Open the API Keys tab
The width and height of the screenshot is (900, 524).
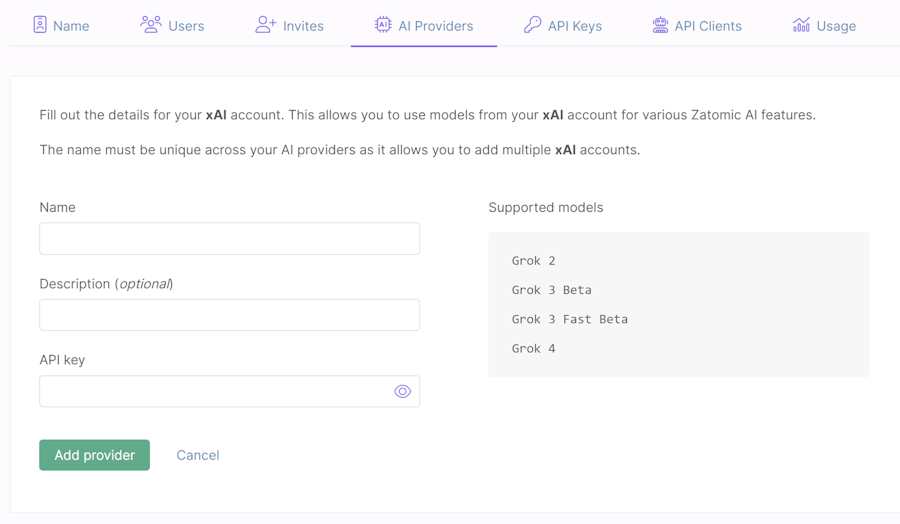click(562, 25)
